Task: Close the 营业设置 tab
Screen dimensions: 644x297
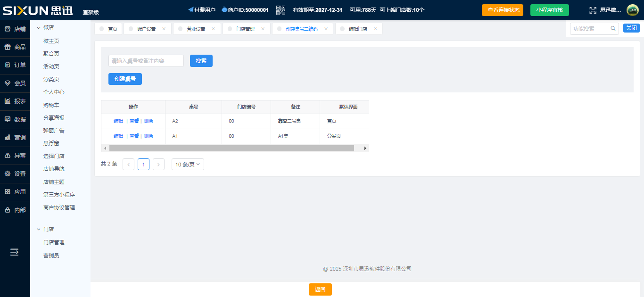Action: pyautogui.click(x=213, y=29)
